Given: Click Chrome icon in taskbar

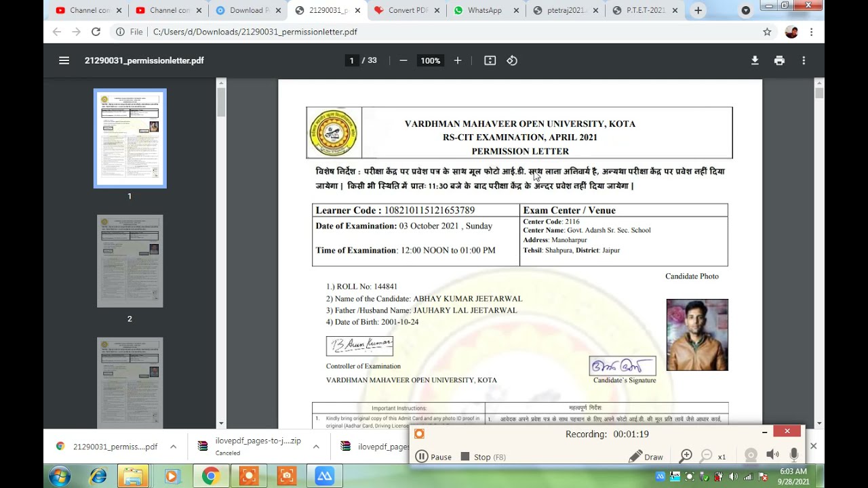Looking at the screenshot, I should 211,476.
